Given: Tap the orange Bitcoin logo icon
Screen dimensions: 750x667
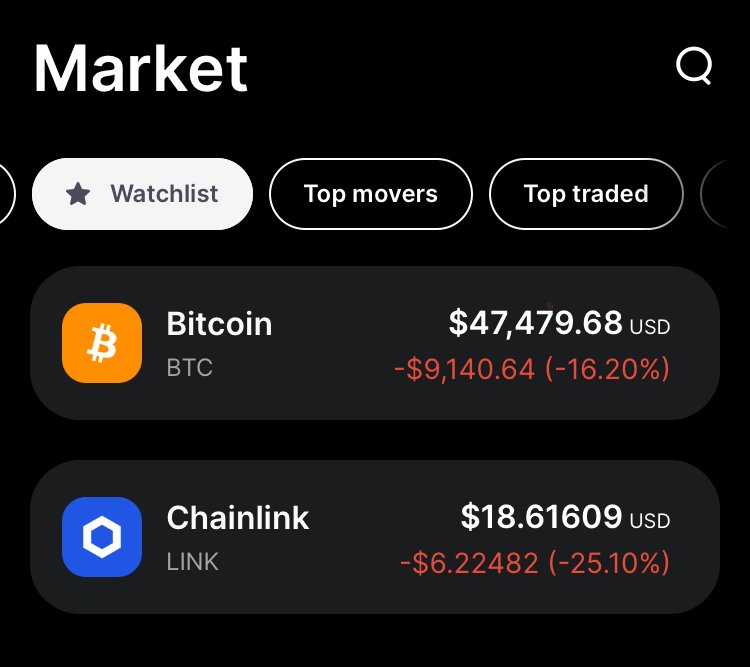Looking at the screenshot, I should (x=102, y=343).
